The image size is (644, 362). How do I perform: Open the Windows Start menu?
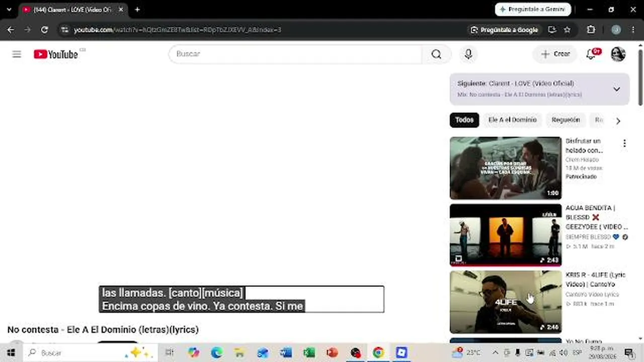tap(11, 353)
